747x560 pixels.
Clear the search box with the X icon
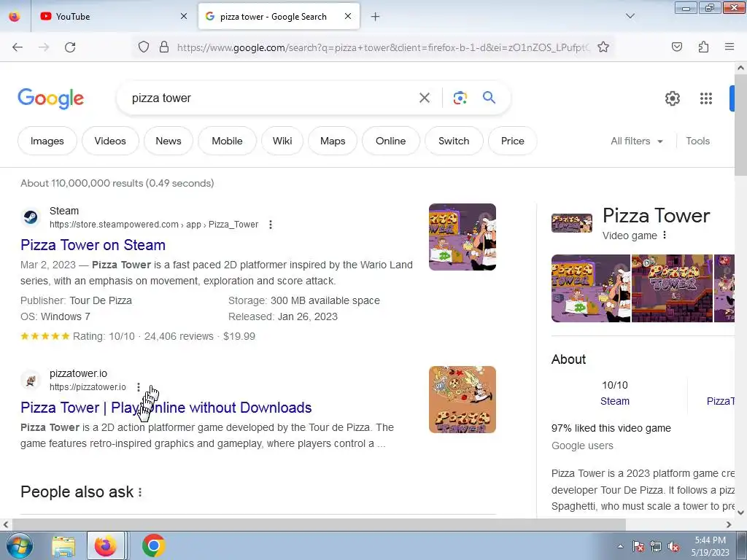click(x=424, y=98)
